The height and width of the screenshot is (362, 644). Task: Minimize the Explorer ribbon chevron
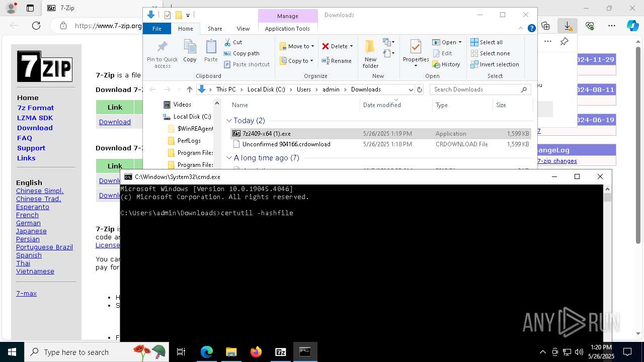(x=521, y=29)
